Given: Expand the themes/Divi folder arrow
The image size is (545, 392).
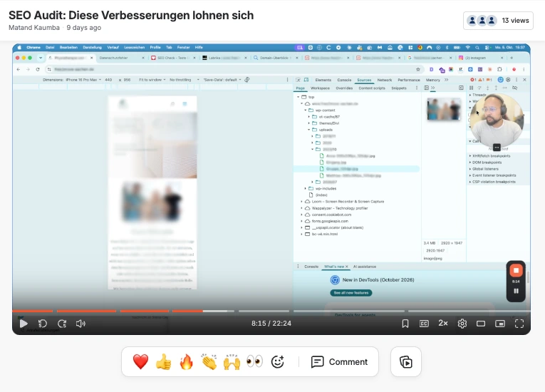Looking at the screenshot, I should (309, 123).
